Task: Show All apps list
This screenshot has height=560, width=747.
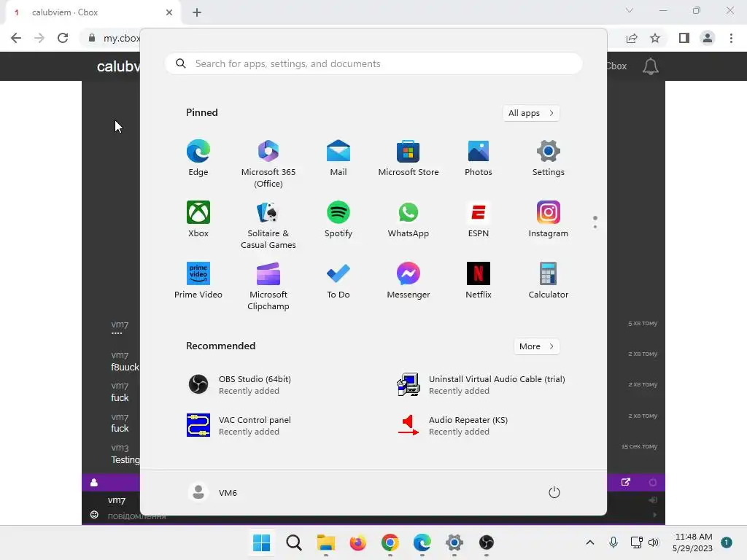Action: pos(531,113)
